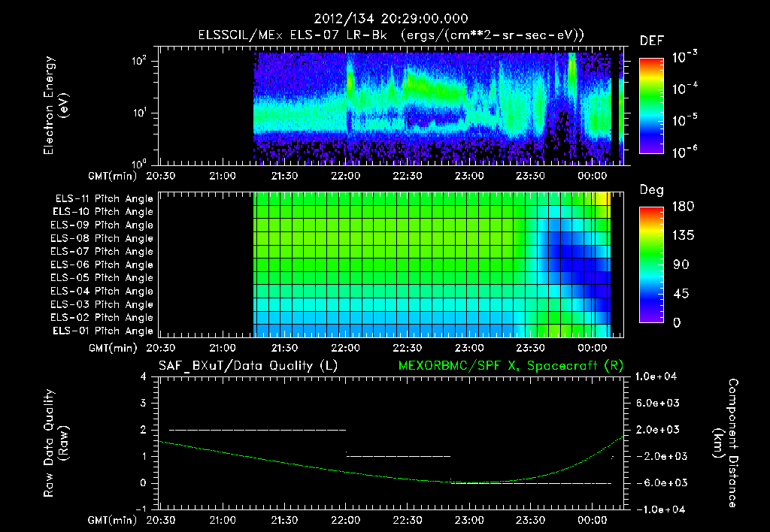Select the ELS-08 Pitch Angle row label
Screen dimensions: 770x532
(102, 238)
